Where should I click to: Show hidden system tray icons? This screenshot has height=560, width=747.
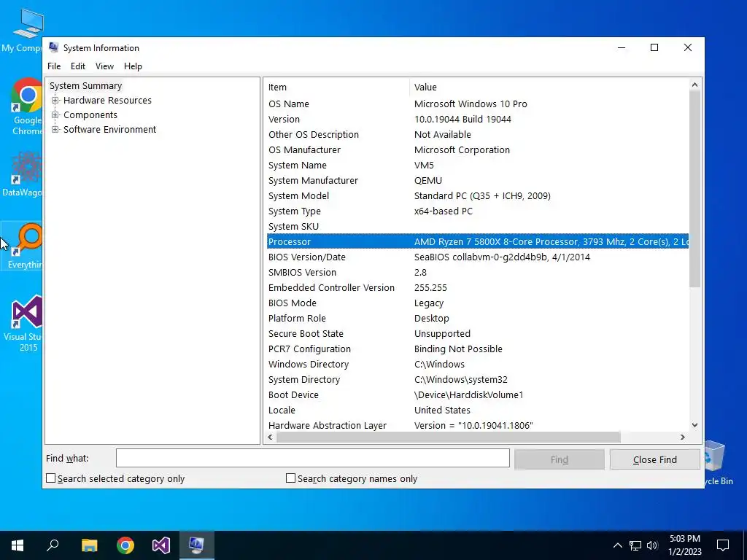[x=617, y=545]
